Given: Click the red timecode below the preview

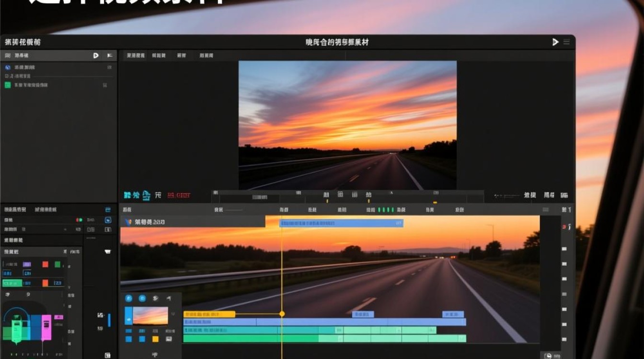Looking at the screenshot, I should point(179,195).
